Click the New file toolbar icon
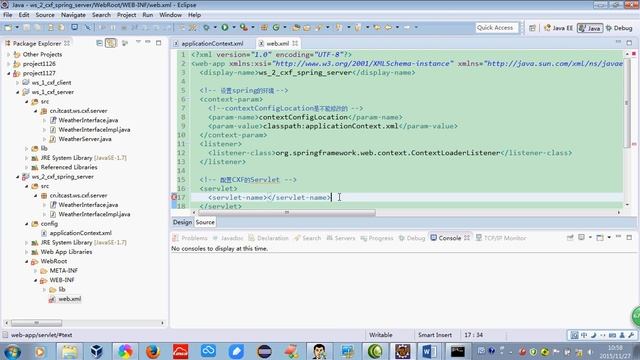The height and width of the screenshot is (360, 640). (x=8, y=27)
